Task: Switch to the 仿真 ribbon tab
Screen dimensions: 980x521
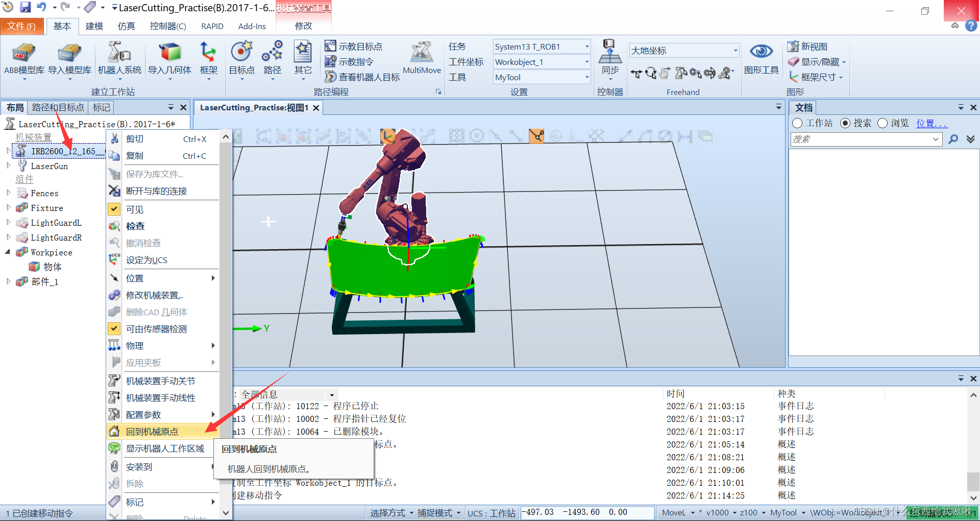Action: pyautogui.click(x=126, y=26)
